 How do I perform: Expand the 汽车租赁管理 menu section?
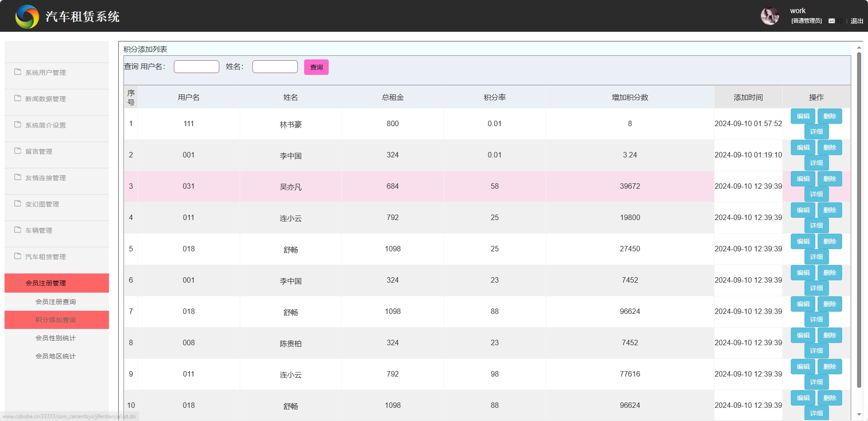click(x=45, y=257)
